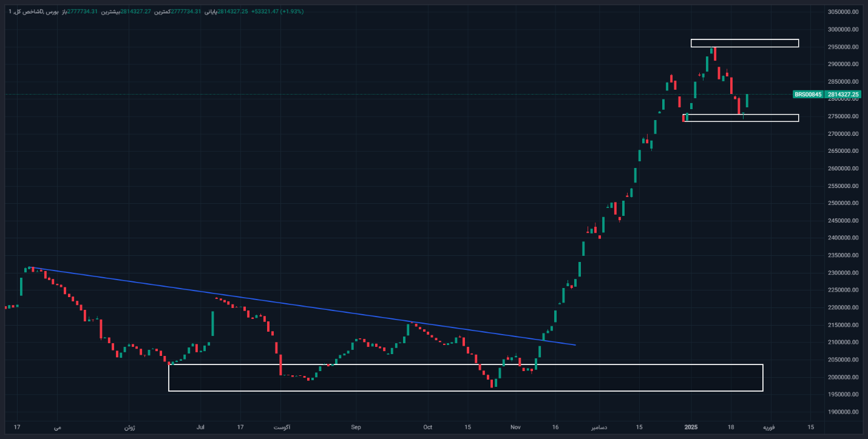The height and width of the screenshot is (439, 868).
Task: Click the آگوست label on time axis
Action: point(280,427)
